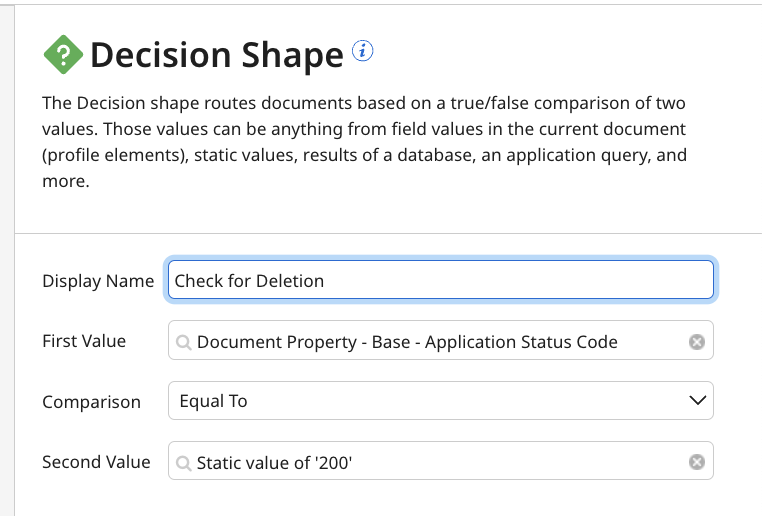Click the Comparison dropdown chevron arrow
The width and height of the screenshot is (762, 516).
click(697, 401)
